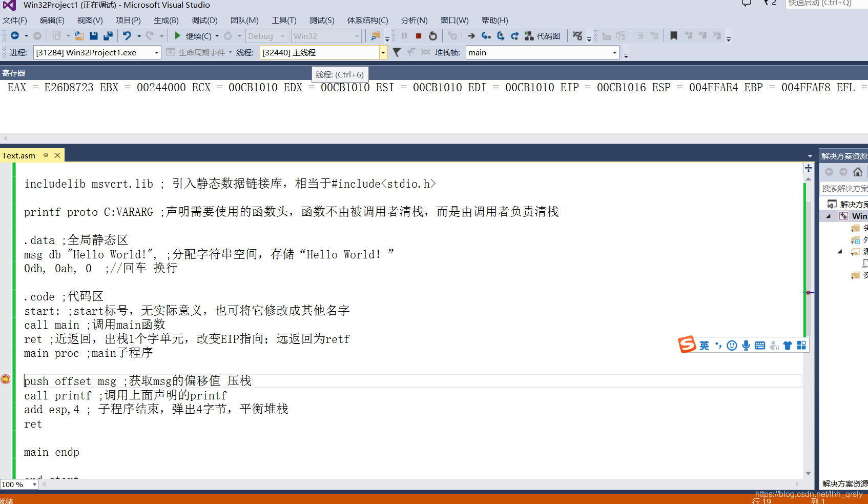Open the 工具(T) menu

pos(284,21)
